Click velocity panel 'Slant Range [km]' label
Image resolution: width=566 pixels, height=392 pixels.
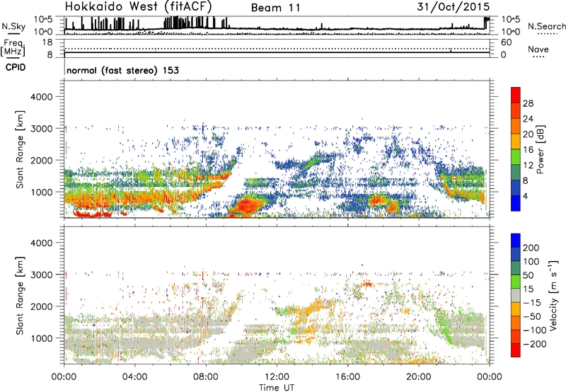tap(20, 295)
